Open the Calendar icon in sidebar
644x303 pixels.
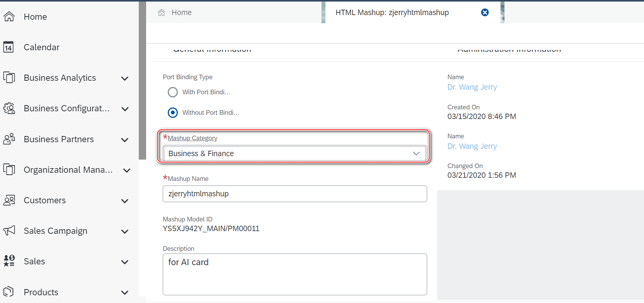click(x=9, y=47)
